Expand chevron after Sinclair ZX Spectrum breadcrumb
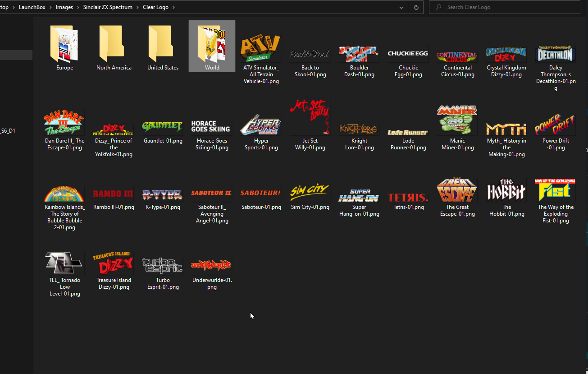 pos(138,7)
